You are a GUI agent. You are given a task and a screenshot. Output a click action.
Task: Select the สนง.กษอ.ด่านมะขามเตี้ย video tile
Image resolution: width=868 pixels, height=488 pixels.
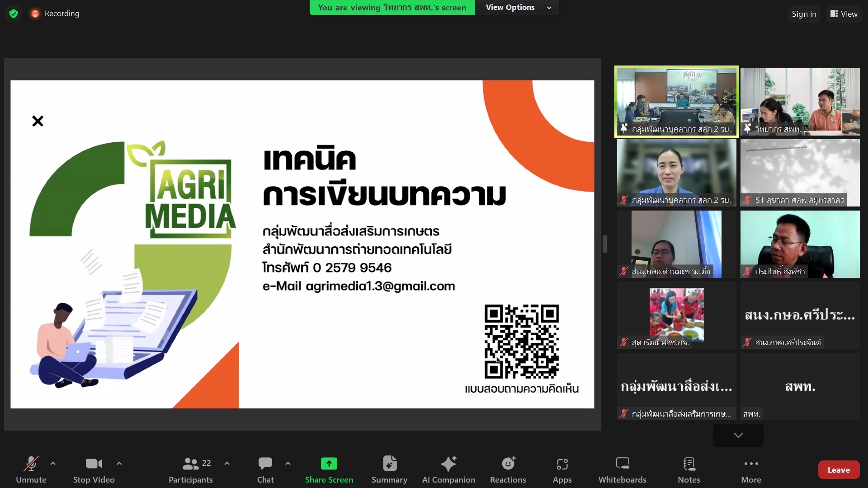coord(676,244)
